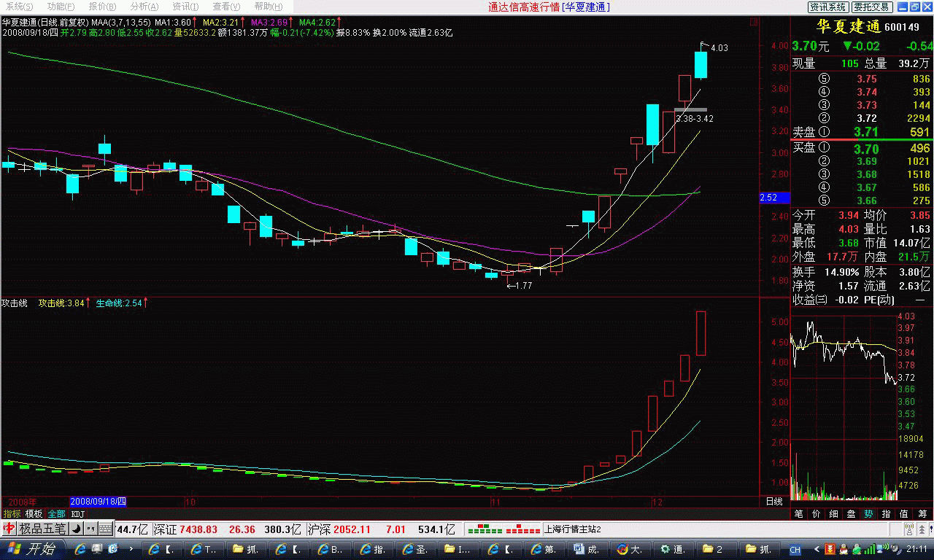
Task: Switch to the Word document 成. taskbar item
Action: click(x=587, y=550)
